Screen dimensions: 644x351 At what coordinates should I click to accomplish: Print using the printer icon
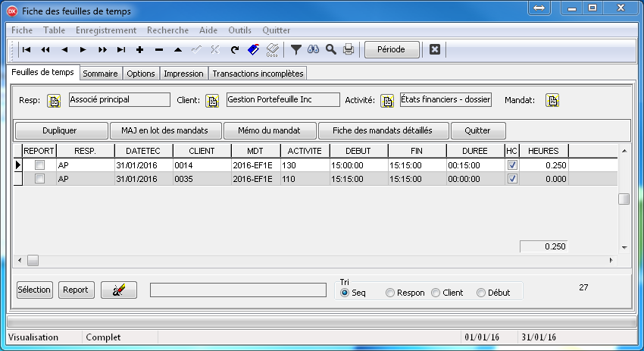click(349, 50)
